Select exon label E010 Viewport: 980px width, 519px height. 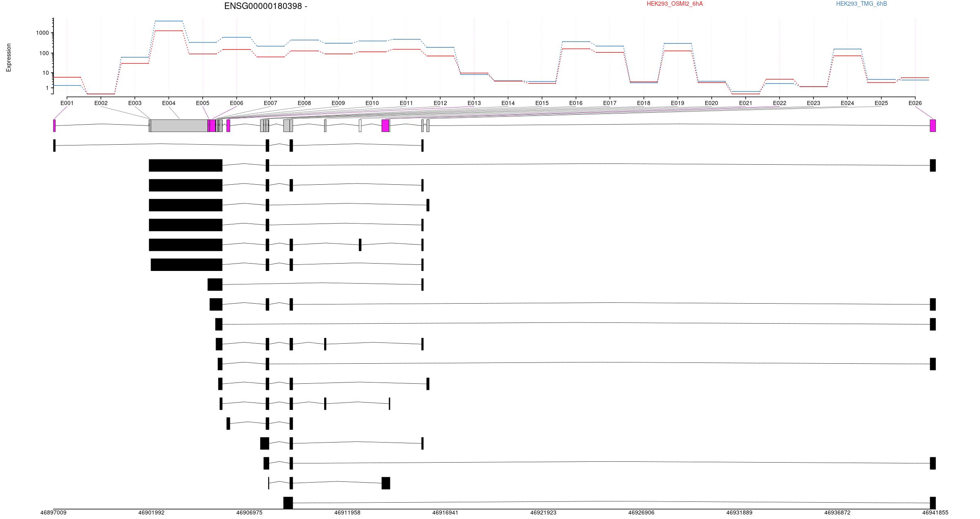coord(372,103)
